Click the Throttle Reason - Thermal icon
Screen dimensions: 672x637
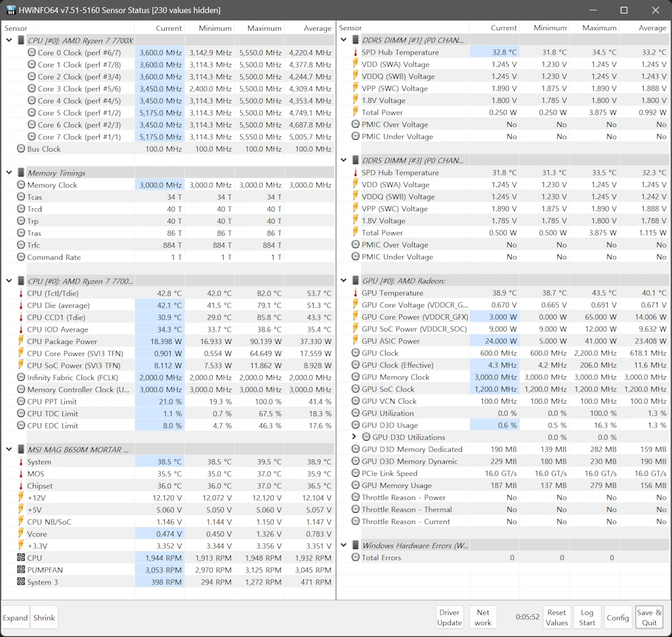pyautogui.click(x=355, y=509)
